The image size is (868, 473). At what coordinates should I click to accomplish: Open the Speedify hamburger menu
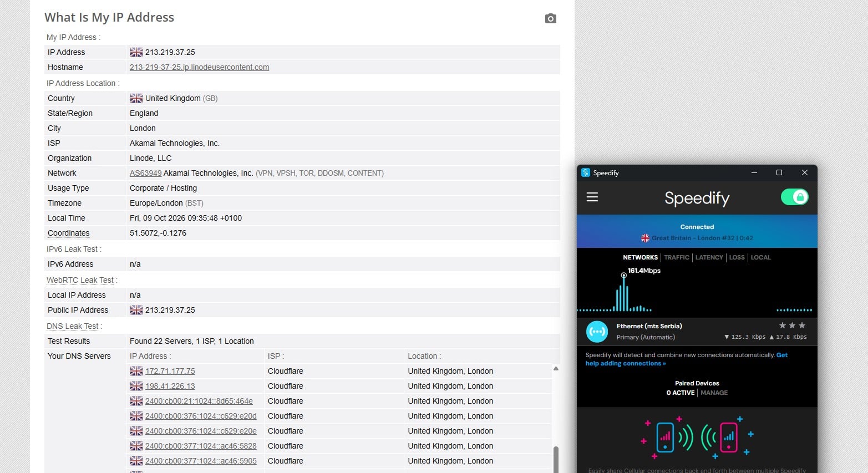pyautogui.click(x=592, y=197)
